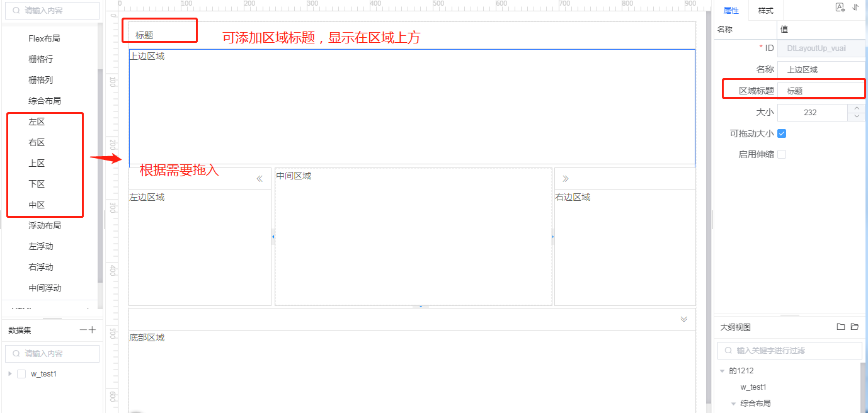Image resolution: width=868 pixels, height=413 pixels.
Task: Click the sort properties arrows icon
Action: [x=855, y=8]
